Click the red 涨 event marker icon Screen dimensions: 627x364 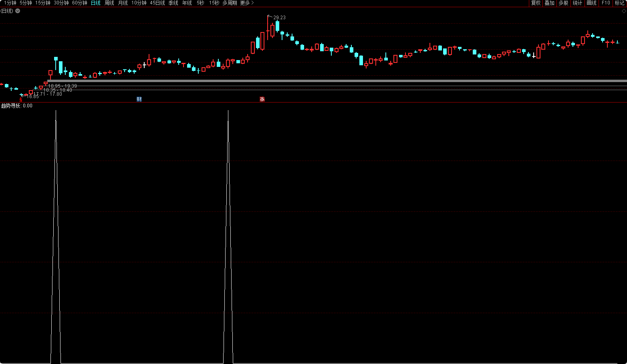262,99
